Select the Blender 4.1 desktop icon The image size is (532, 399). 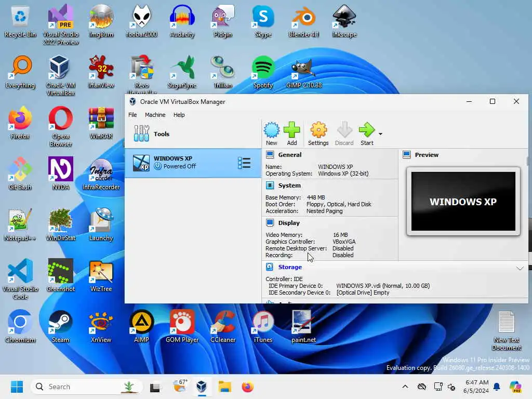(303, 21)
